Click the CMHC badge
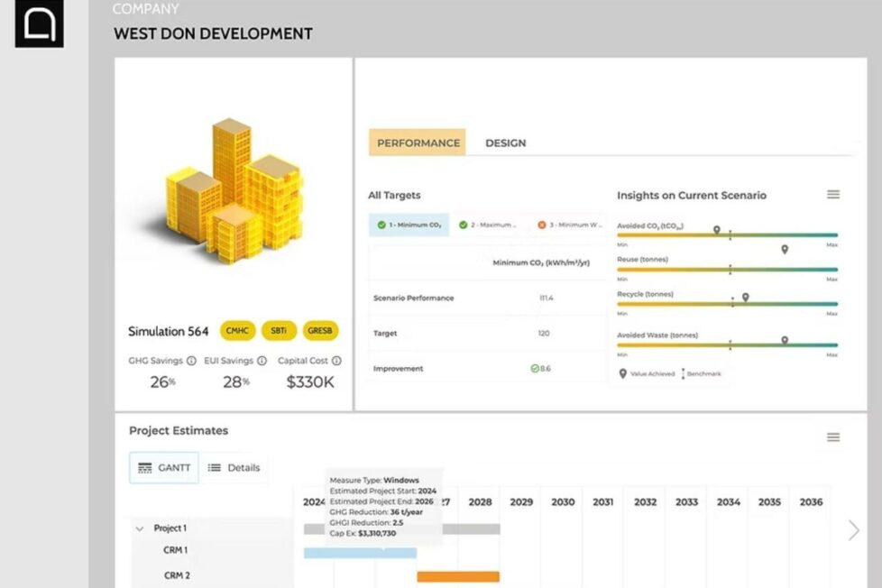The width and height of the screenshot is (882, 588). click(x=238, y=331)
